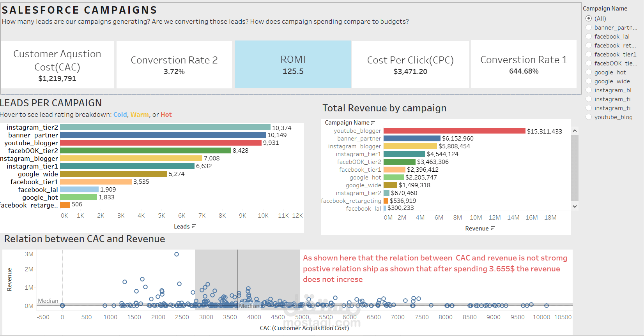Click the CAC (Customer Acquisition Cost) axis title
The image size is (644, 336).
tap(304, 328)
